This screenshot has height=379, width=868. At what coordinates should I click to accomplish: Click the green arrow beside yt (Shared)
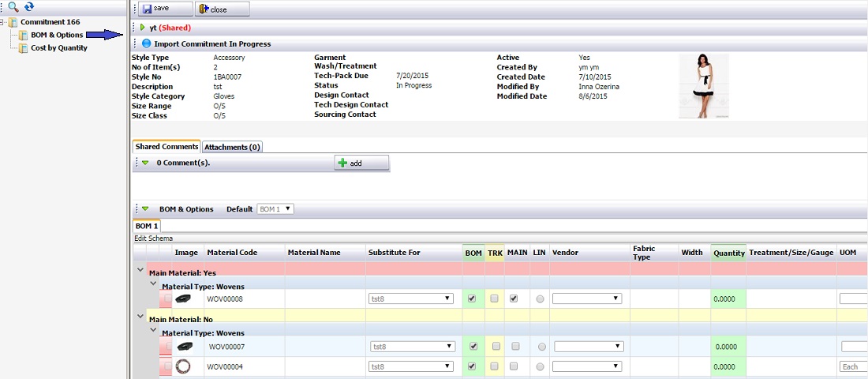coord(143,28)
